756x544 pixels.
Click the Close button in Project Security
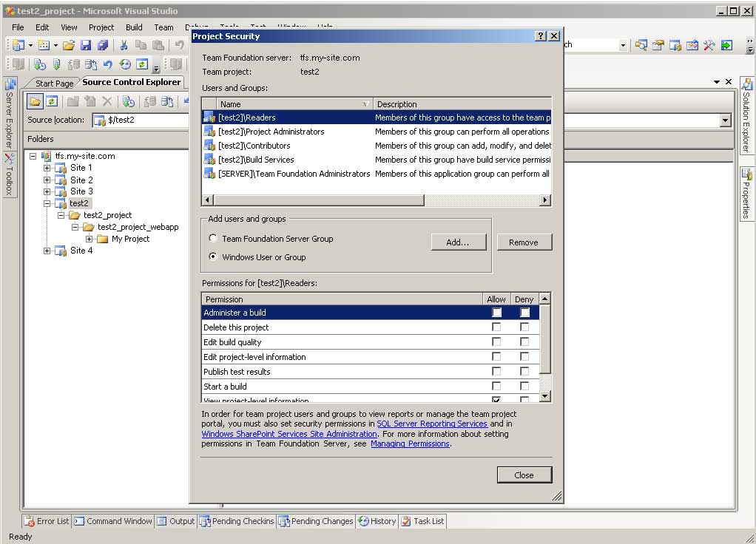[x=524, y=475]
